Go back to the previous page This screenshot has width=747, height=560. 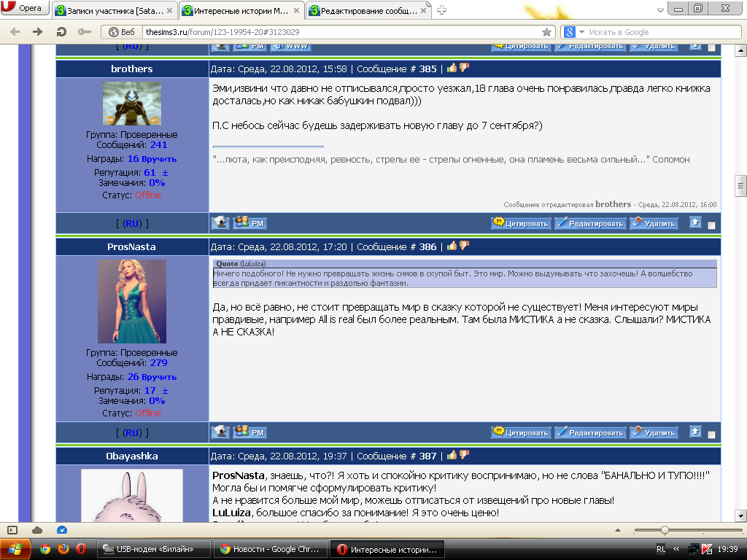15,32
